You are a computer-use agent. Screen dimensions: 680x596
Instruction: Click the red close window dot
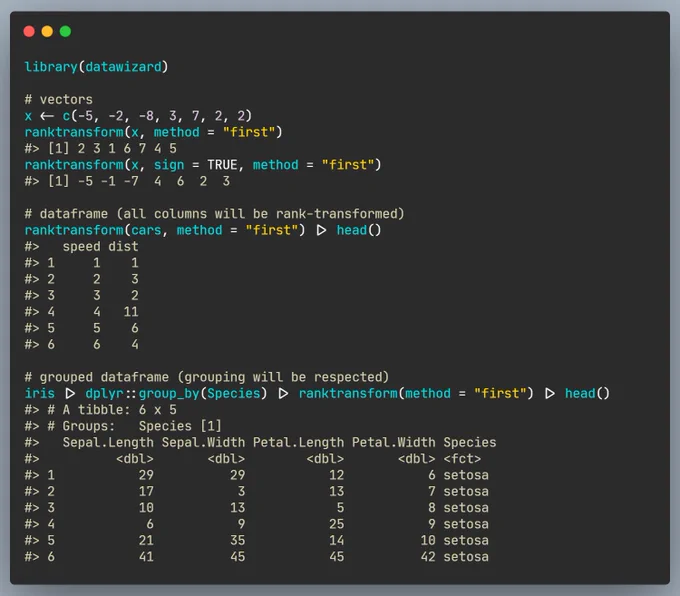29,31
